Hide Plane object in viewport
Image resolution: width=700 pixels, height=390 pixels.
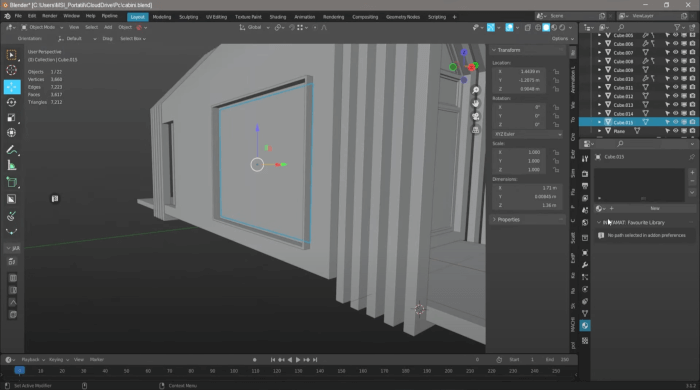pos(675,131)
